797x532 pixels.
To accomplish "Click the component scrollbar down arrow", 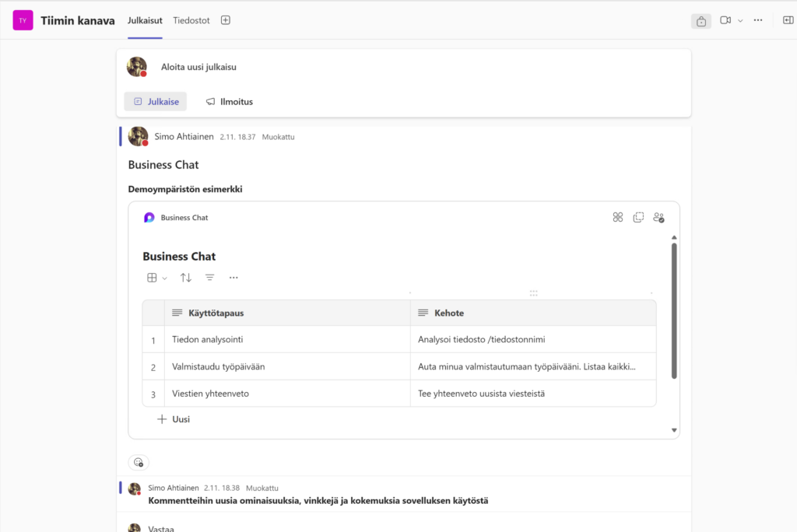I will (x=674, y=430).
